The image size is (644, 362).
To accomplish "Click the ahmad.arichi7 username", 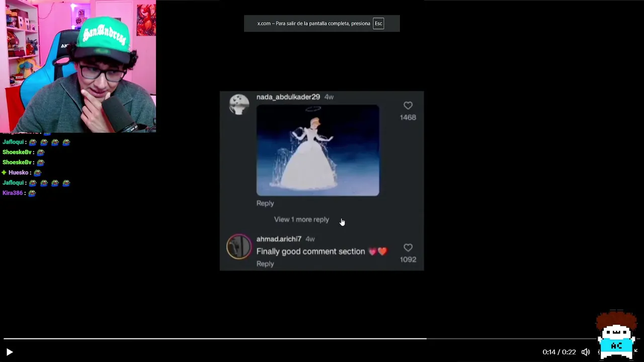I will [x=279, y=239].
